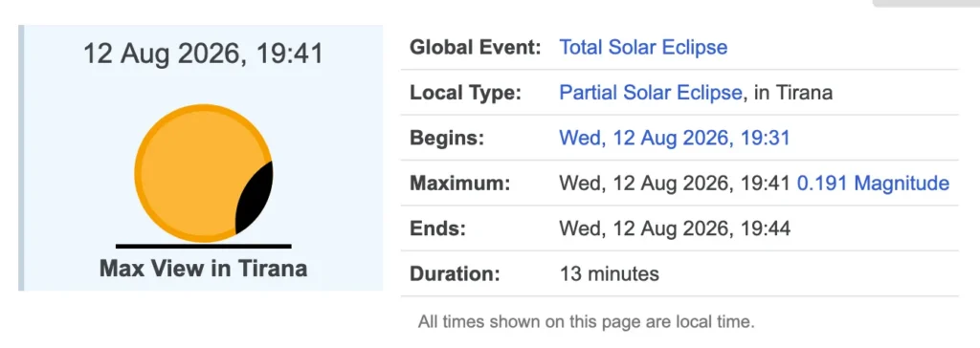Click the Duration label
The image size is (980, 348).
pyautogui.click(x=455, y=274)
